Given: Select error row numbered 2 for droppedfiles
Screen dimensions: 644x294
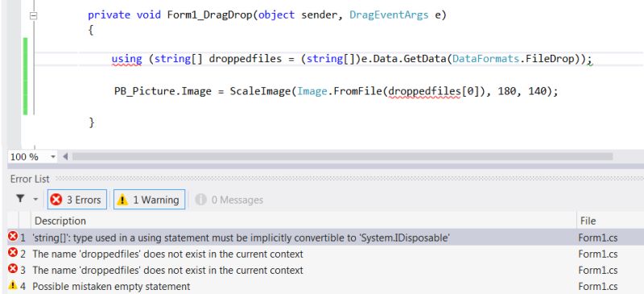Looking at the screenshot, I should [325, 254].
